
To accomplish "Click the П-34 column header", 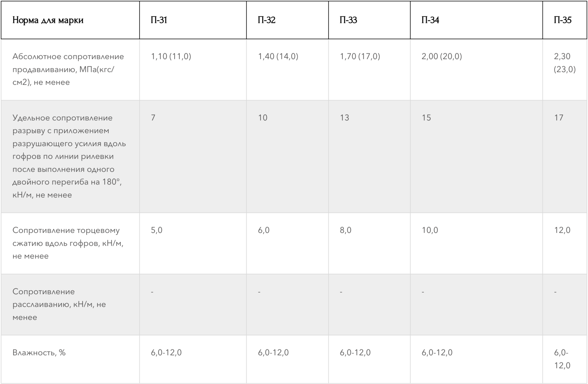I will [x=430, y=20].
